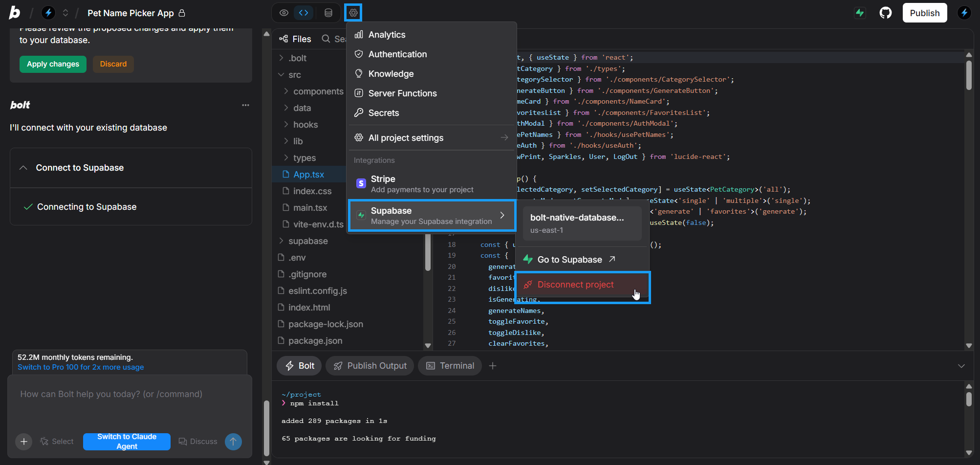Switch to preview eye view
This screenshot has width=980, height=465.
point(283,13)
